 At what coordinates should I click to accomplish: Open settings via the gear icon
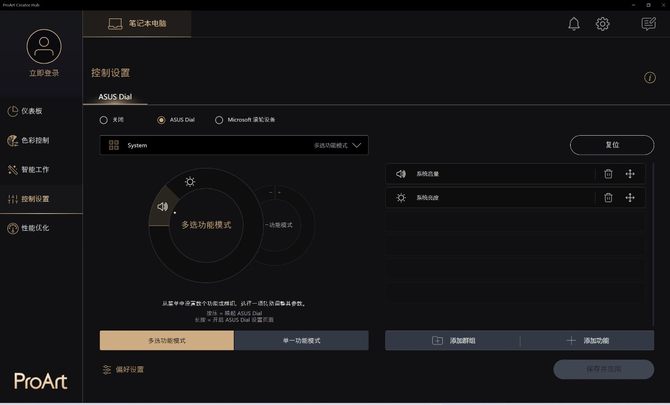602,23
